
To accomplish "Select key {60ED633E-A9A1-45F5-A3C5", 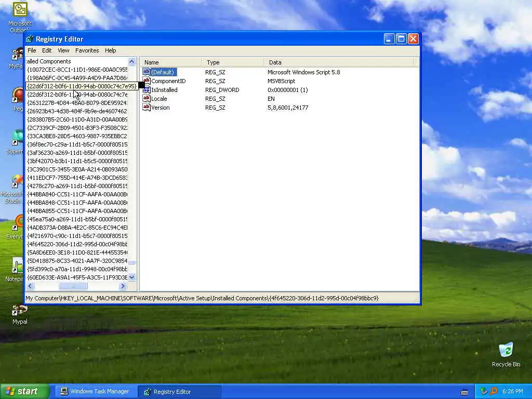I will pyautogui.click(x=77, y=277).
